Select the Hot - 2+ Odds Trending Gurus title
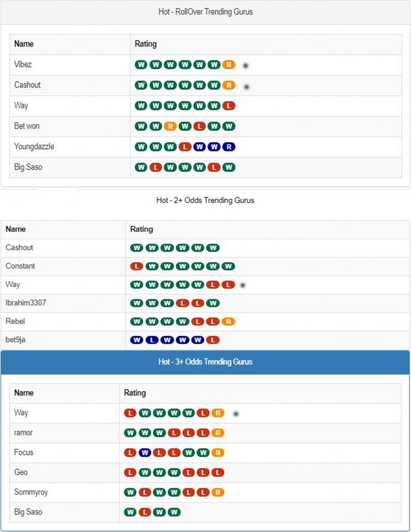Image resolution: width=411 pixels, height=532 pixels. (x=205, y=200)
